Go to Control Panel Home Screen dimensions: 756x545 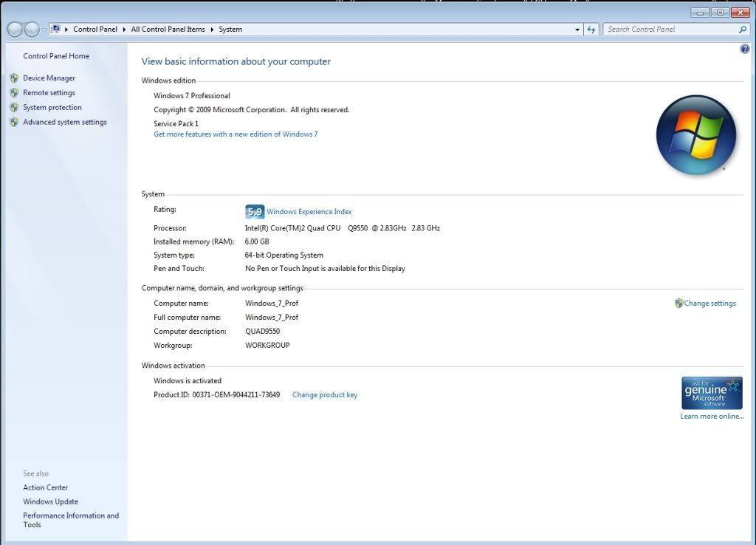(56, 56)
